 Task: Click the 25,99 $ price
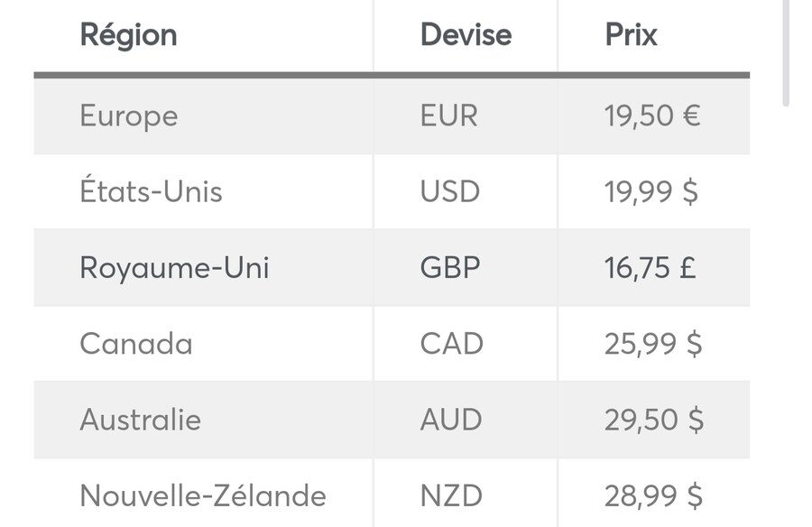pos(653,344)
